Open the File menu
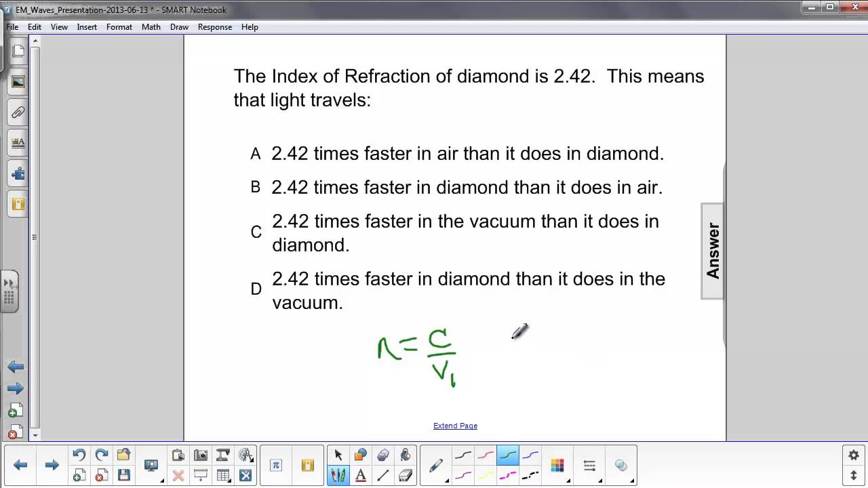Image resolution: width=868 pixels, height=488 pixels. (12, 27)
